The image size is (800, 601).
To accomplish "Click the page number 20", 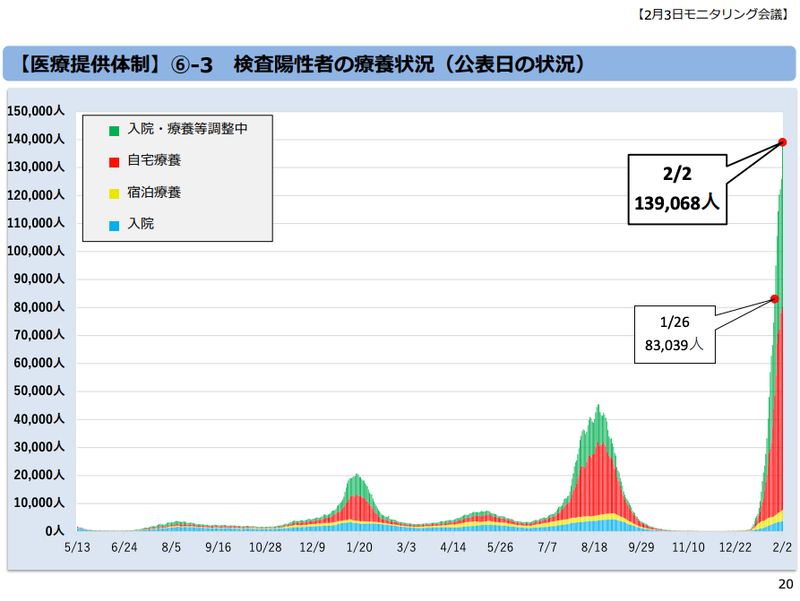I will click(x=784, y=585).
